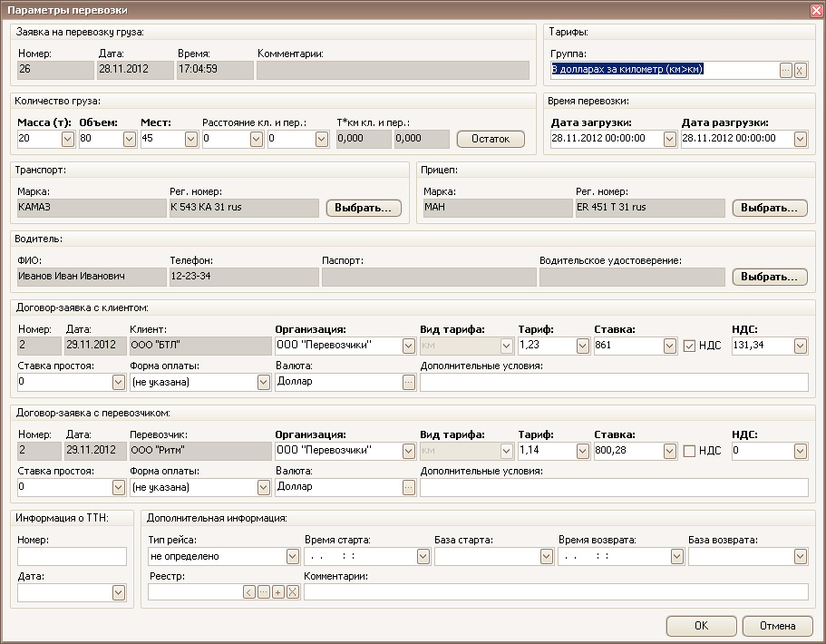Confirm the dialog with OK button
This screenshot has height=644, width=826.
tap(701, 626)
